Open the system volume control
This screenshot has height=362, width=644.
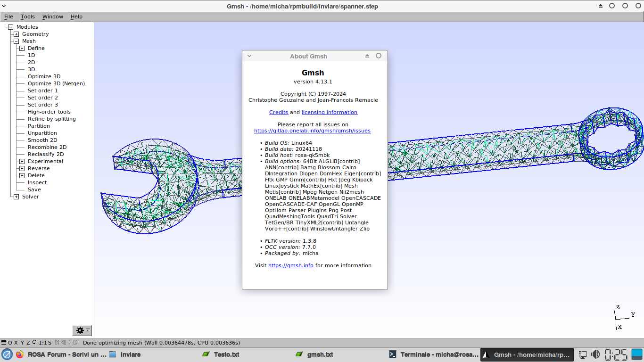point(595,354)
